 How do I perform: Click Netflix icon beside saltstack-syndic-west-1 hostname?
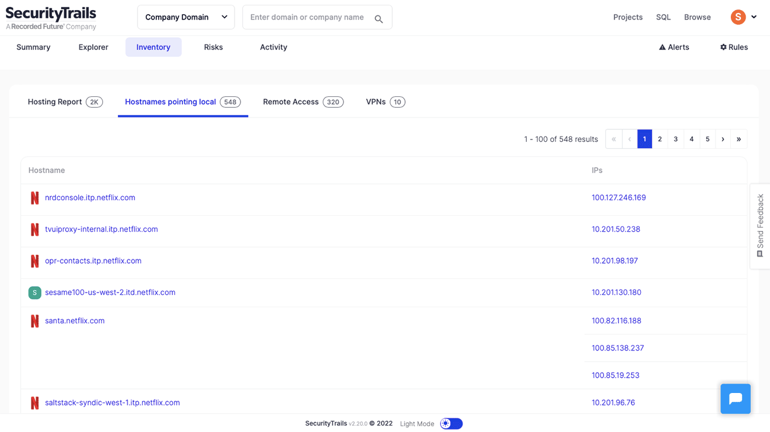(x=34, y=403)
